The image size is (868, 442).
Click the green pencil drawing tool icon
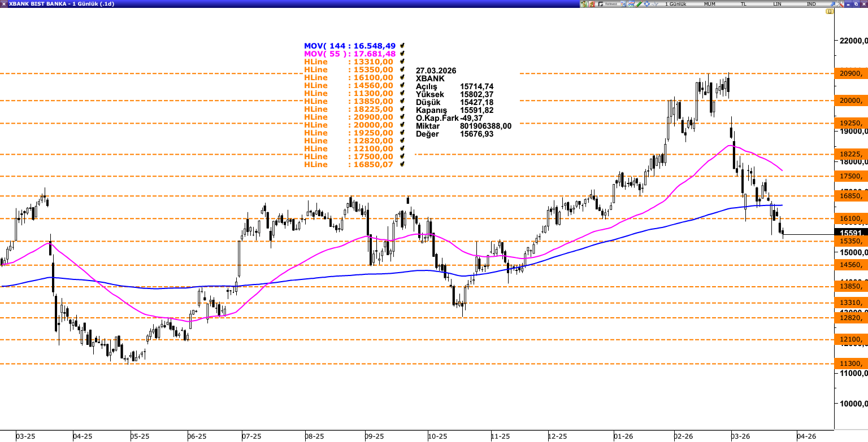(x=639, y=4)
